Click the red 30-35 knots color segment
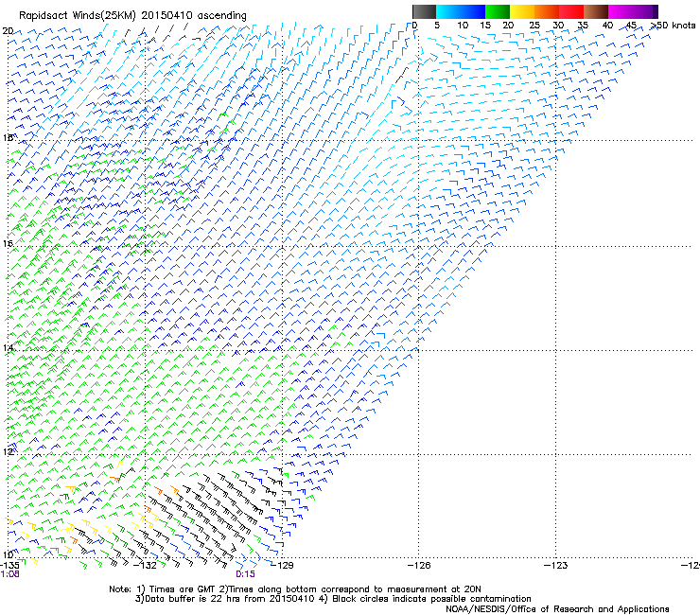The image size is (700, 615). coord(571,11)
